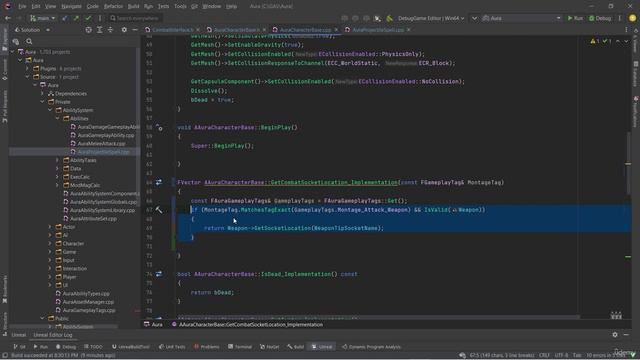Image resolution: width=640 pixels, height=360 pixels.
Task: Hide the Solution panel with minus icon
Action: point(135,30)
